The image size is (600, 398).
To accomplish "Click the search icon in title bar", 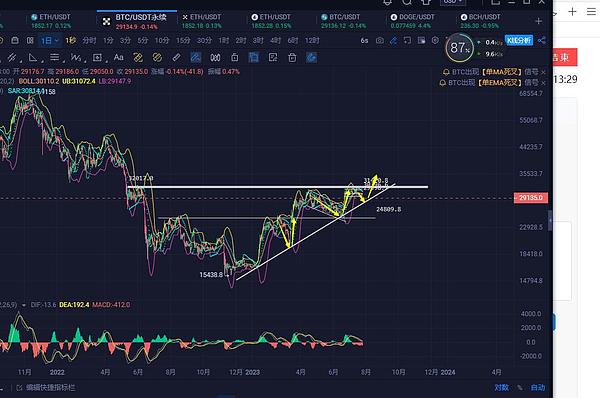I will [407, 2].
